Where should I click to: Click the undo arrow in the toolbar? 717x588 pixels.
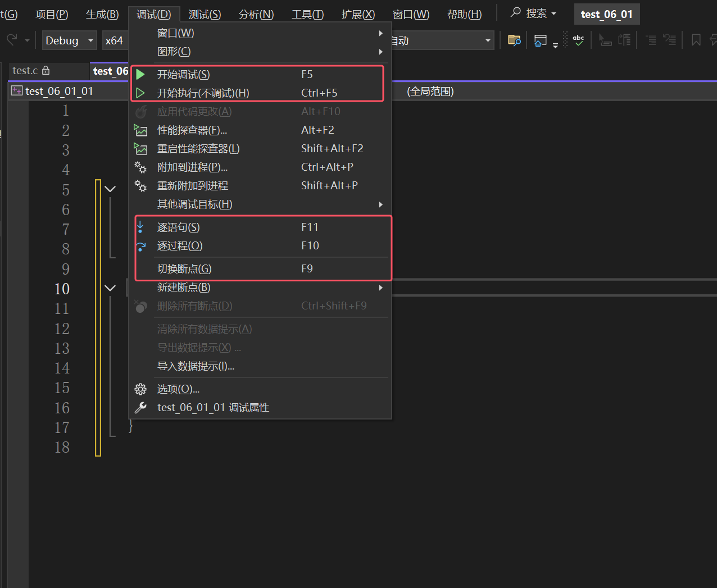pyautogui.click(x=12, y=40)
